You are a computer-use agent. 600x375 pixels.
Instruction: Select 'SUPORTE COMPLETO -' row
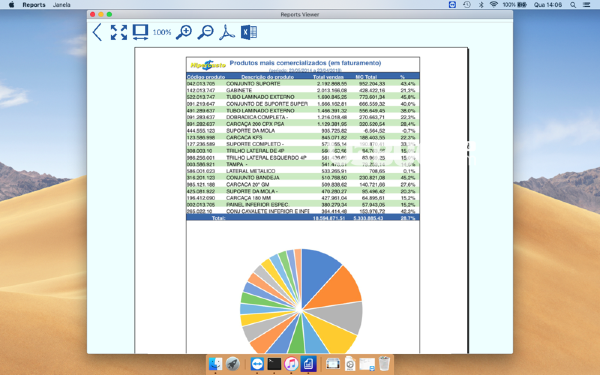point(303,144)
